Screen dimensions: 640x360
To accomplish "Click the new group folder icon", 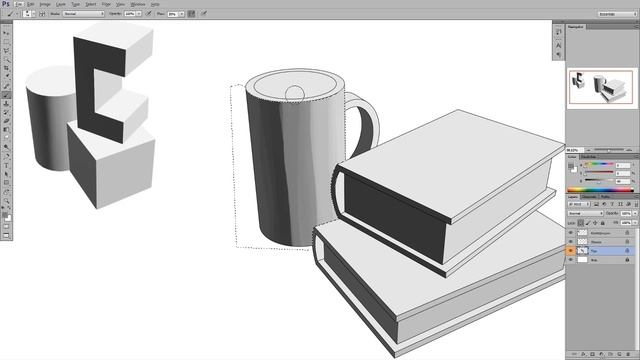I will [610, 354].
